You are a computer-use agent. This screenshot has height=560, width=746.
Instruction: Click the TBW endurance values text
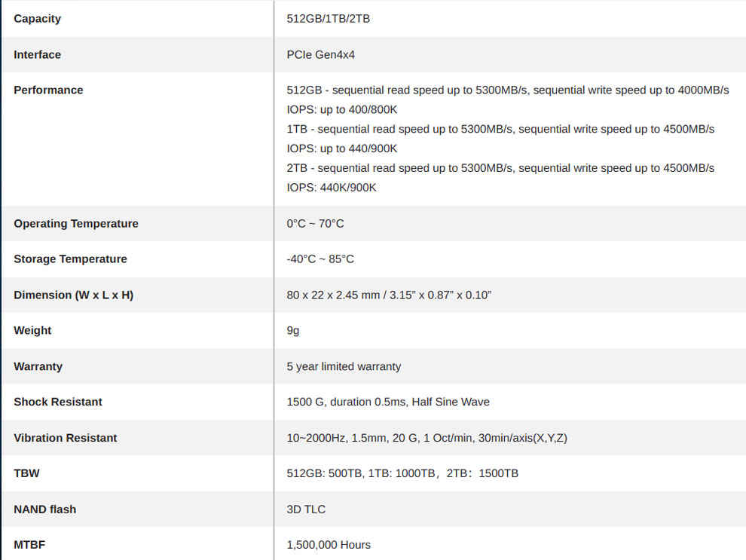(x=402, y=473)
